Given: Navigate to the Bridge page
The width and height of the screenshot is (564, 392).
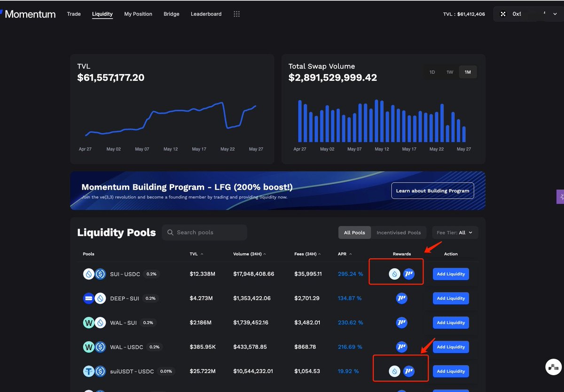Looking at the screenshot, I should click(172, 14).
